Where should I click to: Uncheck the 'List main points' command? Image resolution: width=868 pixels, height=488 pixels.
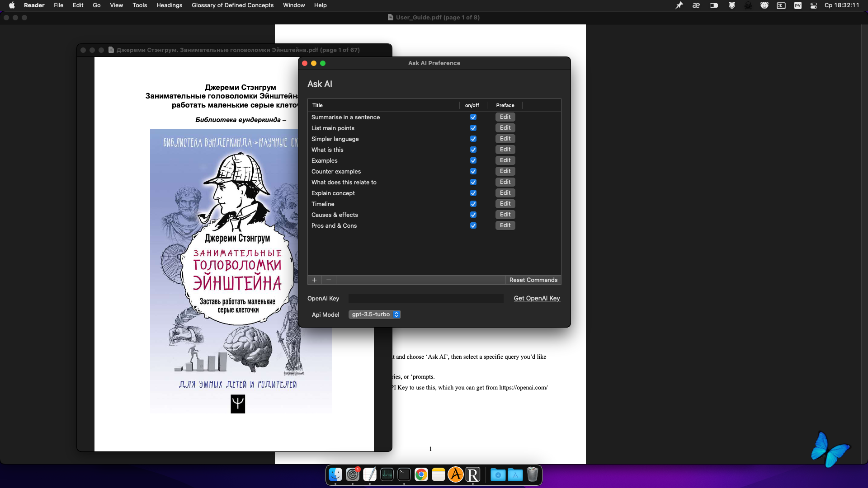point(473,128)
